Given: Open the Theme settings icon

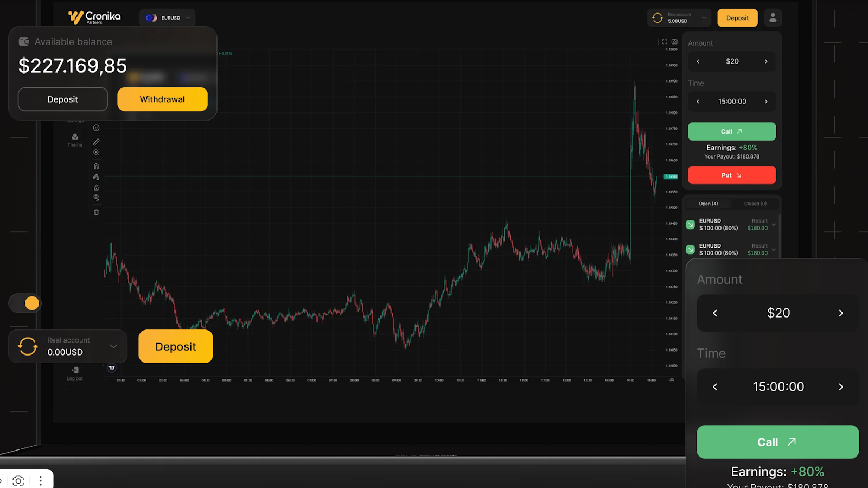Looking at the screenshot, I should 75,139.
